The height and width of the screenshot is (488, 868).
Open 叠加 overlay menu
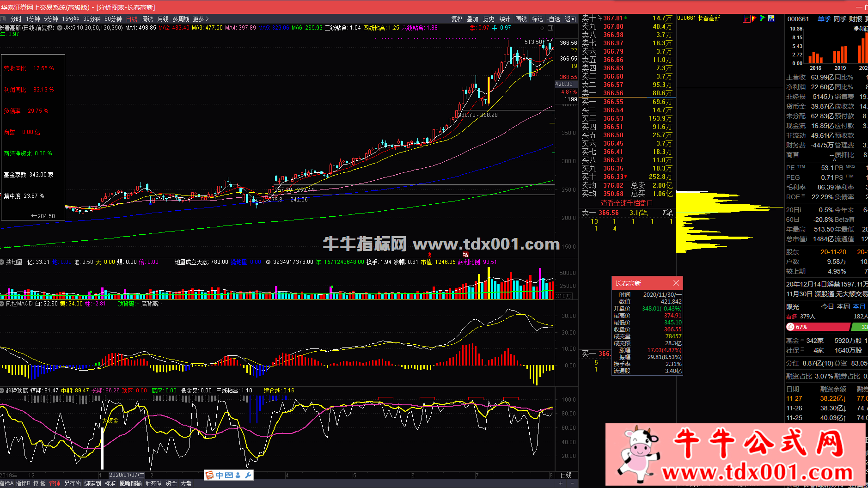point(472,19)
